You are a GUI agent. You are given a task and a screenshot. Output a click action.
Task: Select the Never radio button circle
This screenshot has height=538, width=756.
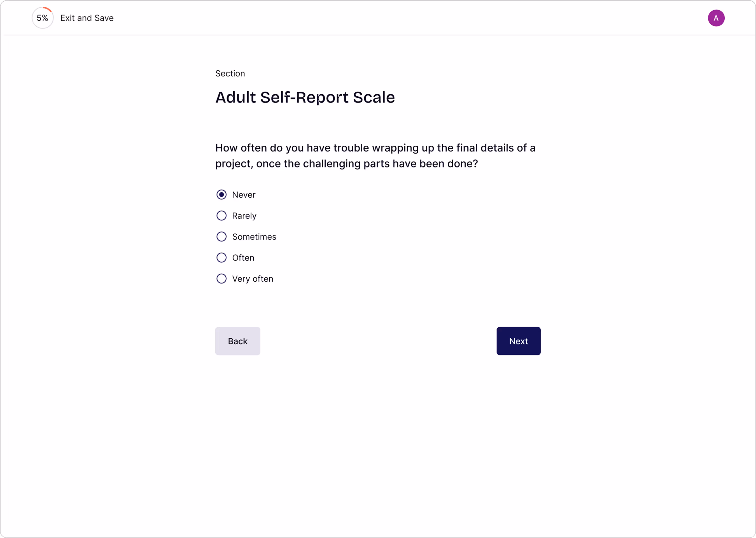[x=221, y=194]
